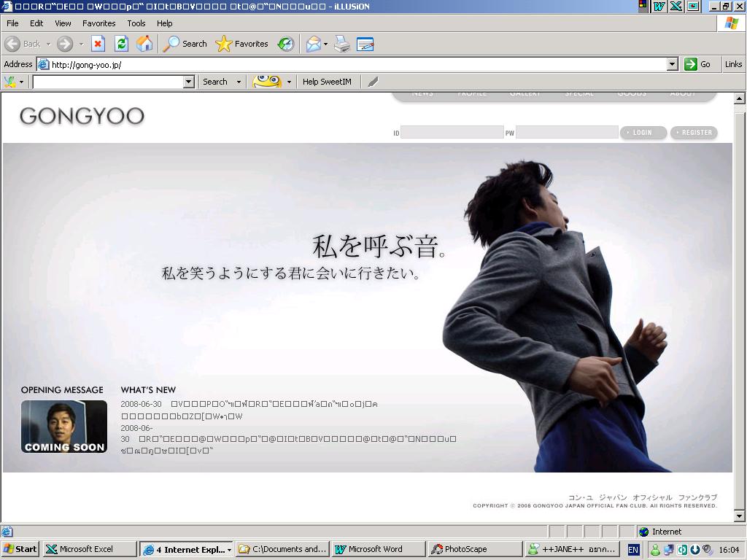
Task: Open the Tools menu
Action: point(136,23)
